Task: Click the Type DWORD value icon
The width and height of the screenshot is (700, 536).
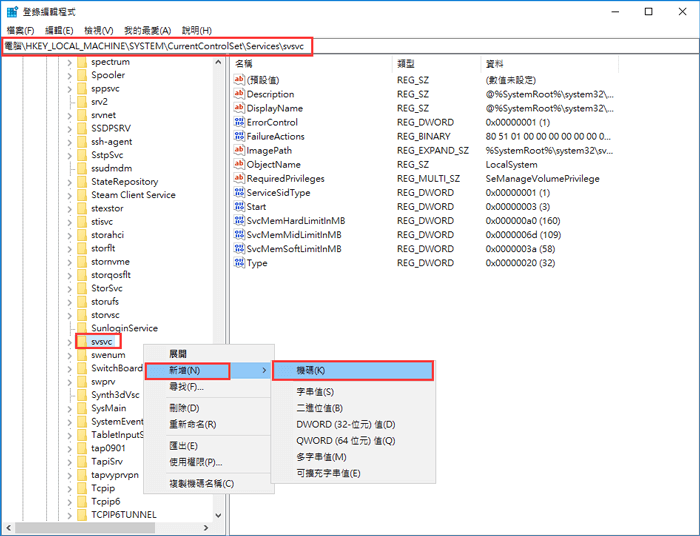Action: (x=239, y=263)
